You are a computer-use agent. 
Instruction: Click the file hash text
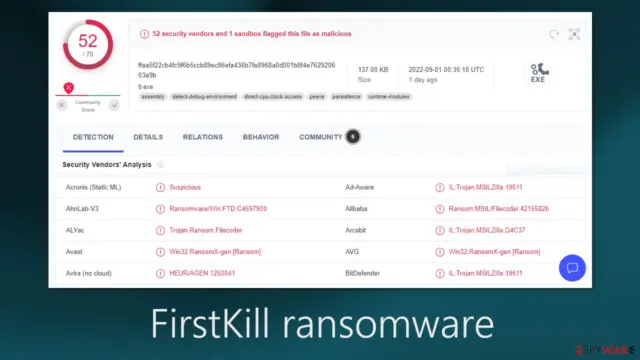[236, 70]
